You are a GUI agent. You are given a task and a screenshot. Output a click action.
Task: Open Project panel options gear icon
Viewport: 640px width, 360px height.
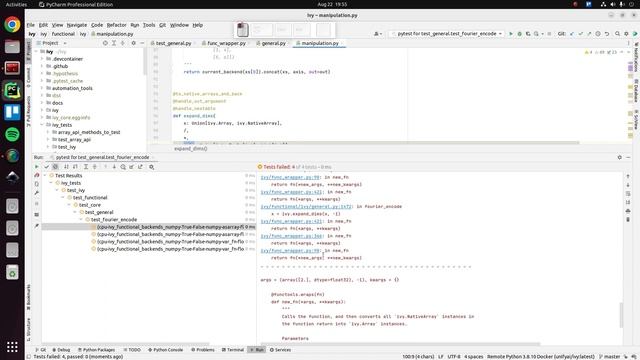click(133, 43)
